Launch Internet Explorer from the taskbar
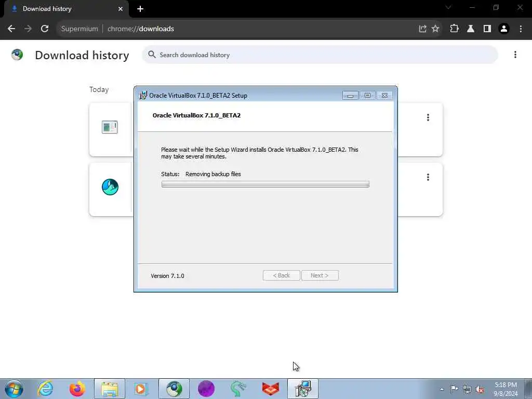Screen dimensions: 532x399 (x=45, y=389)
